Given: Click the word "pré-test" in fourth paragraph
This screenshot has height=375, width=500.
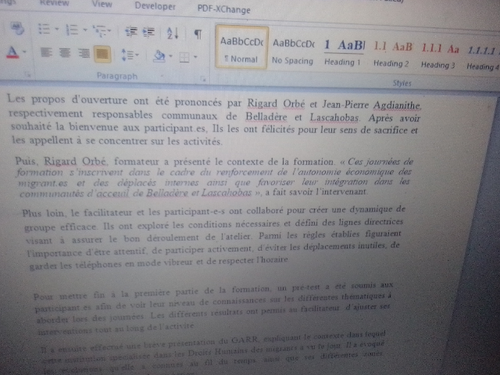Looking at the screenshot, I should pos(306,287).
